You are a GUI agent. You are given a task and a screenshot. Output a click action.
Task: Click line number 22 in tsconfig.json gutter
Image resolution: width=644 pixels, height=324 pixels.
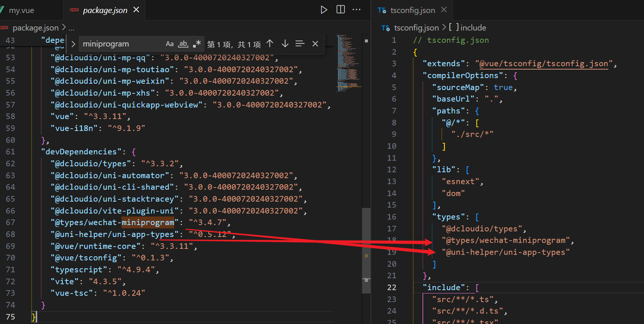click(392, 288)
